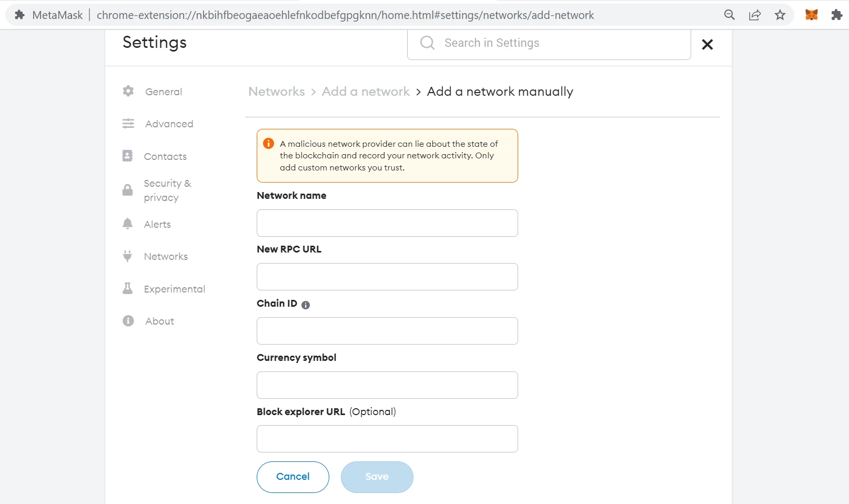Image resolution: width=849 pixels, height=504 pixels.
Task: Navigate to Networks breadcrumb link
Action: (277, 92)
